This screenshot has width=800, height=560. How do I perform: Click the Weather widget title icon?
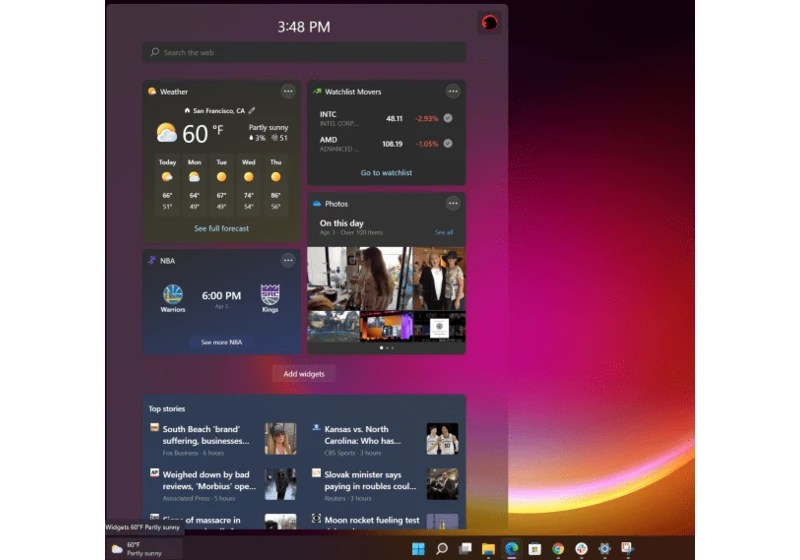pos(152,91)
